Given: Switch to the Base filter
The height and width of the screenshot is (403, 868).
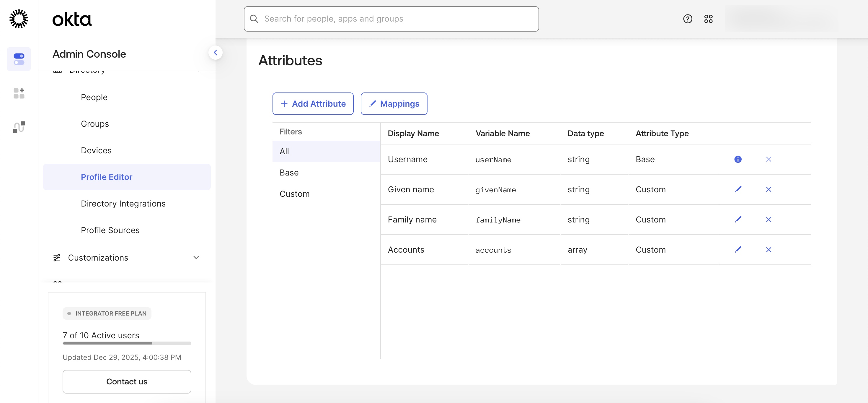Looking at the screenshot, I should coord(289,172).
